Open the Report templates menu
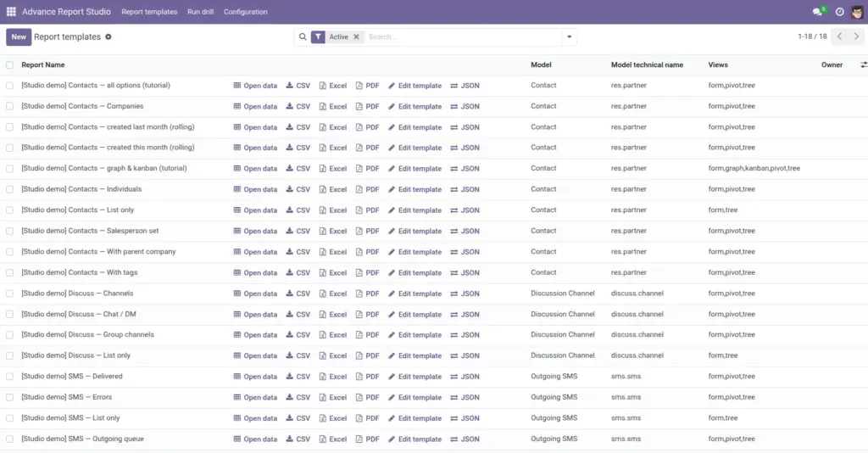The width and height of the screenshot is (868, 453). click(149, 12)
